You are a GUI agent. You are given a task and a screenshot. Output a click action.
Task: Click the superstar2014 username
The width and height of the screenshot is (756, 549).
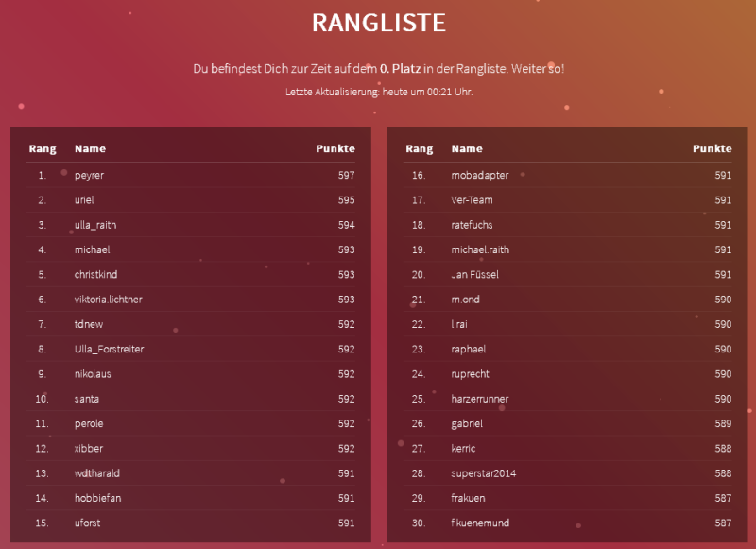(x=483, y=473)
